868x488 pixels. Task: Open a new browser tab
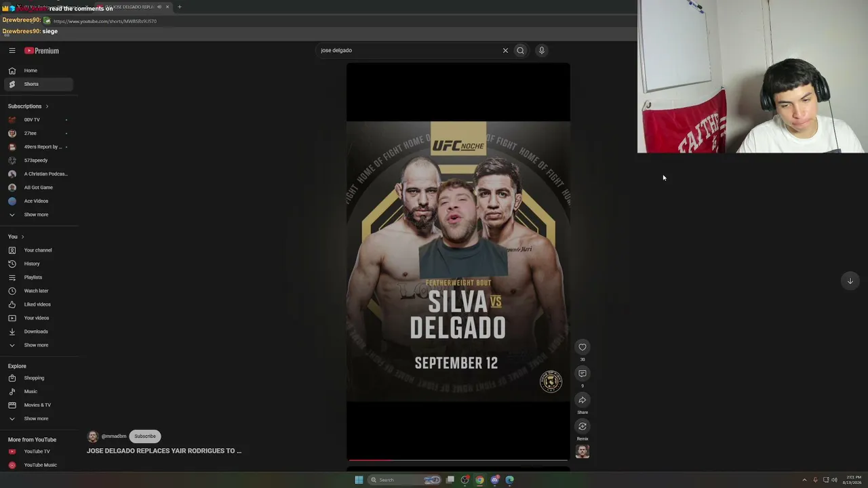click(180, 7)
